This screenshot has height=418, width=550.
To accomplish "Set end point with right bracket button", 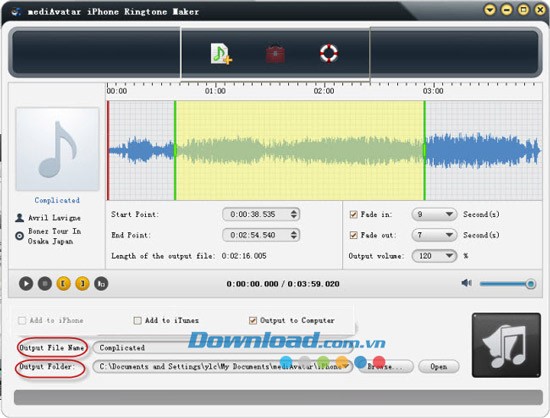I will point(82,283).
